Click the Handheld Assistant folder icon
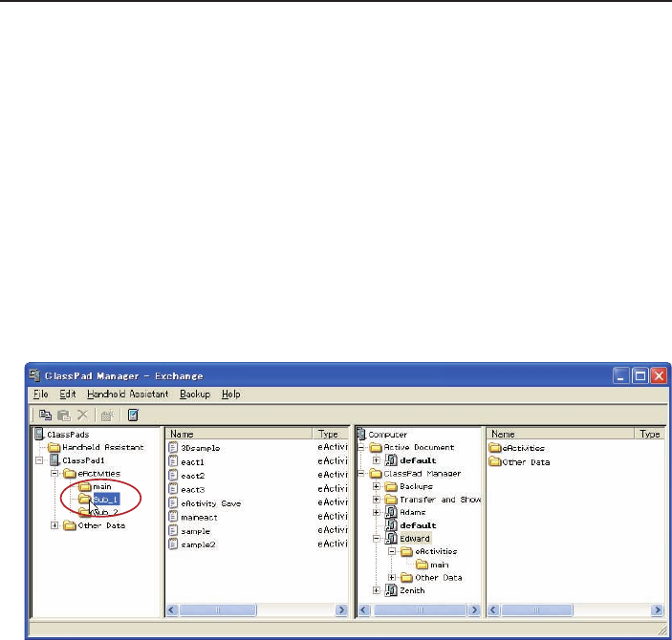The width and height of the screenshot is (672, 640). point(54,447)
